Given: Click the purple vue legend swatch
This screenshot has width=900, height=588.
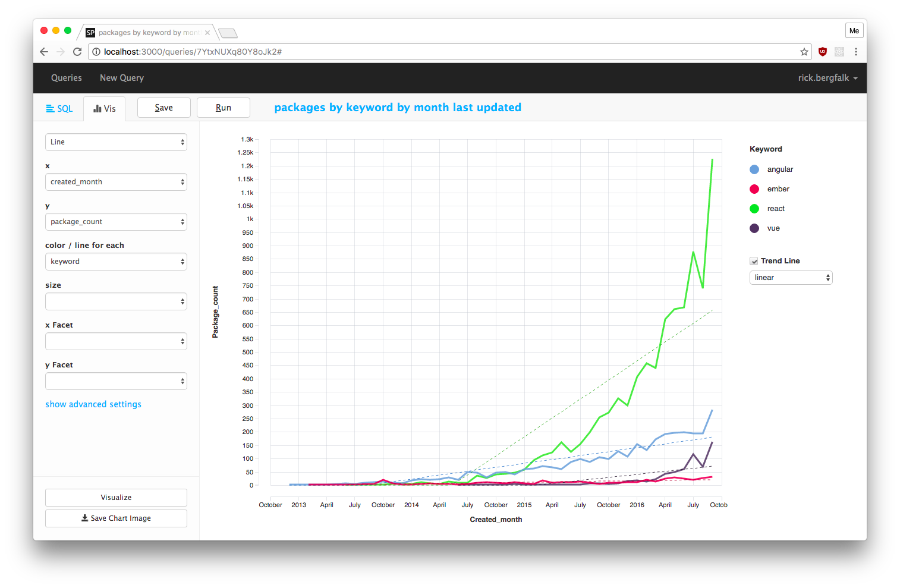Looking at the screenshot, I should click(x=754, y=228).
